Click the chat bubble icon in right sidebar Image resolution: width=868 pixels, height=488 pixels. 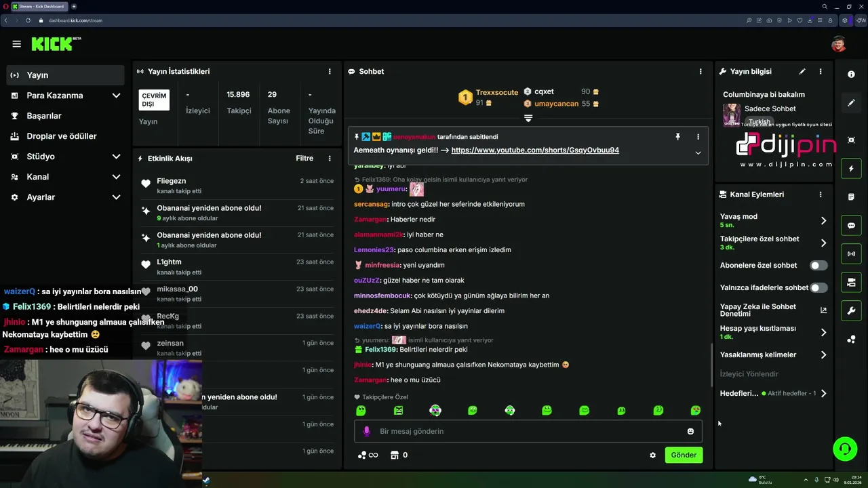pyautogui.click(x=851, y=226)
